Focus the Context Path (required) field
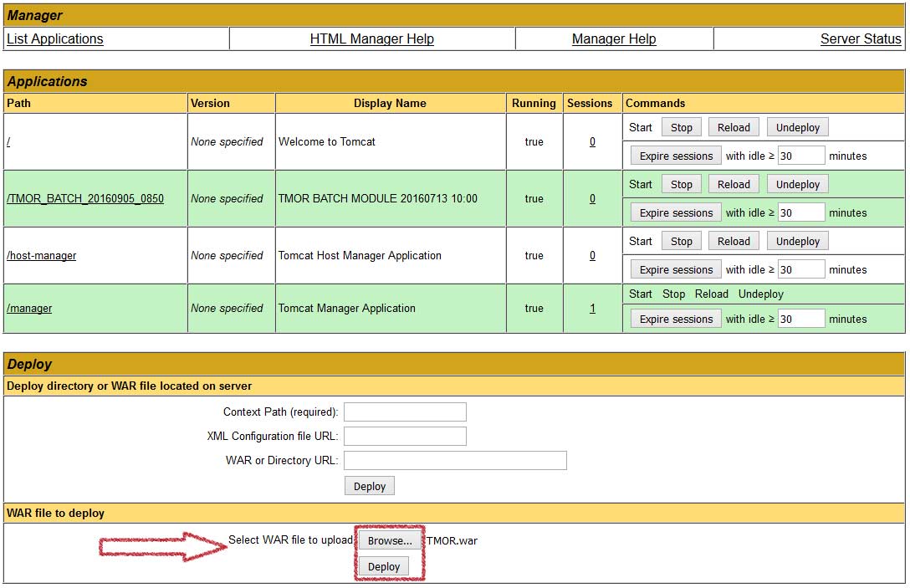This screenshot has height=588, width=910. tap(405, 412)
